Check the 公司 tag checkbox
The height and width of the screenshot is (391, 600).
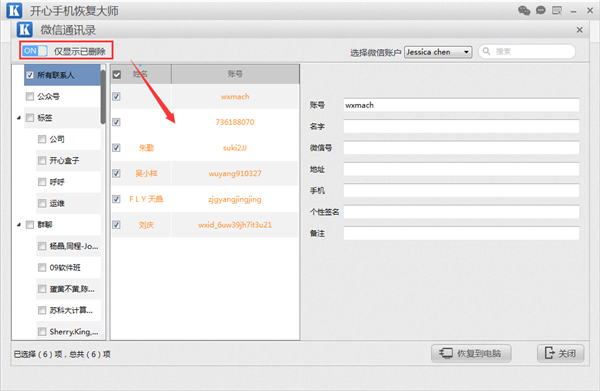point(42,139)
